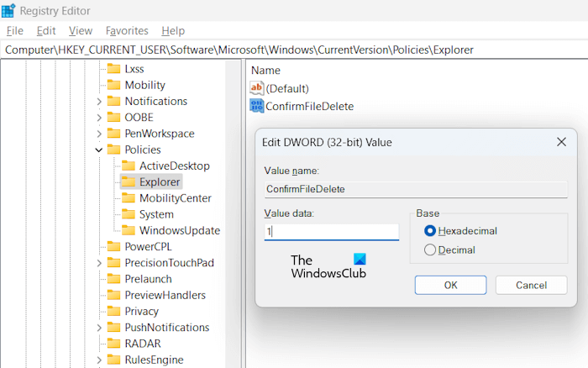Viewport: 588px width, 368px height.
Task: Confirm the DWORD value with OK
Action: point(450,285)
